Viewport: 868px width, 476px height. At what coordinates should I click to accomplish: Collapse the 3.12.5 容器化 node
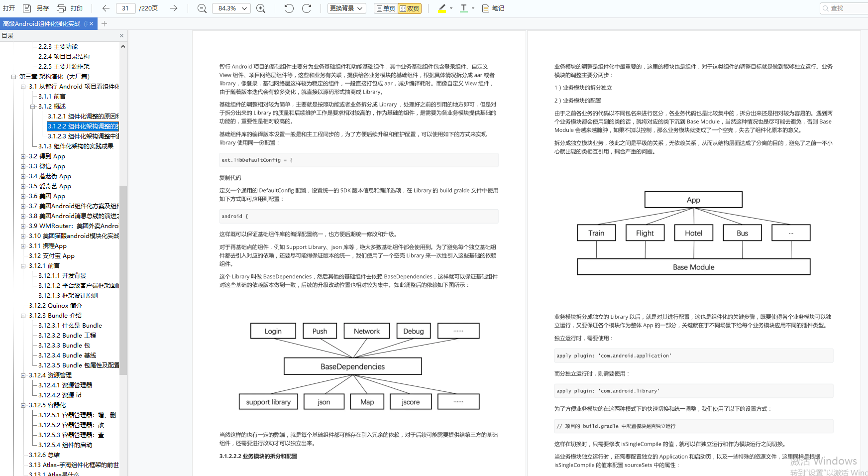tap(23, 405)
